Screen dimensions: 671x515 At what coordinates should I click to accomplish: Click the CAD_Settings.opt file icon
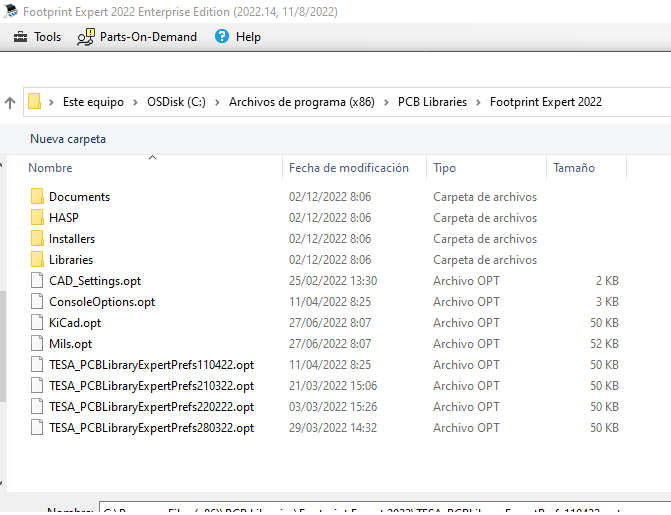click(37, 280)
